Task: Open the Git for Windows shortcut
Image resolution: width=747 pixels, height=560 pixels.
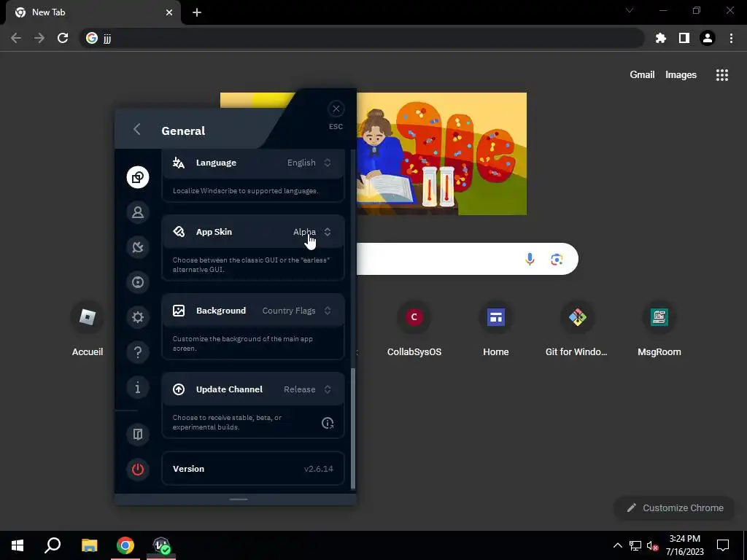Action: click(x=577, y=329)
